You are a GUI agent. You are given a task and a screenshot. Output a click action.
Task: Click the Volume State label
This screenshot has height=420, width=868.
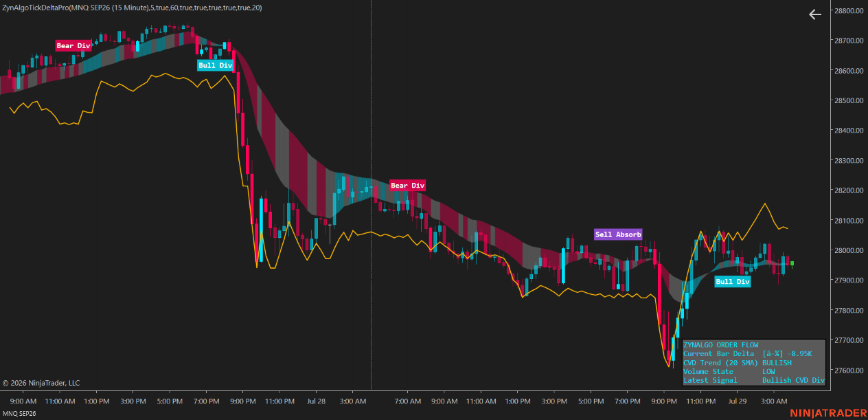point(708,372)
